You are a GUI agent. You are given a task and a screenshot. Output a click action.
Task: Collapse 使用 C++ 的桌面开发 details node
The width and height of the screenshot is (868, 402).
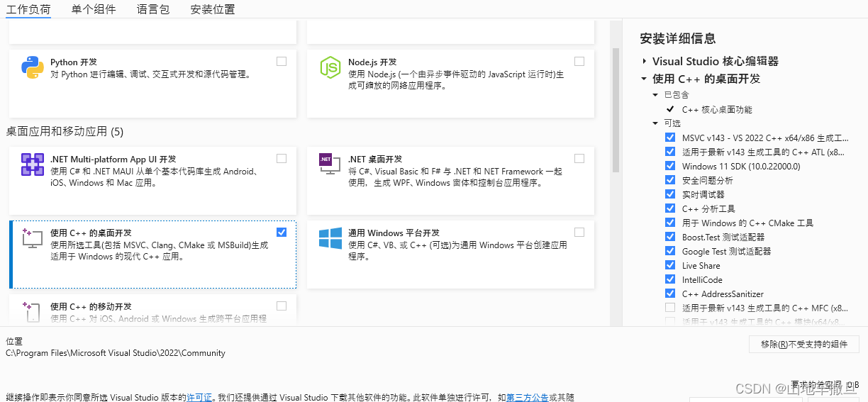(x=644, y=79)
